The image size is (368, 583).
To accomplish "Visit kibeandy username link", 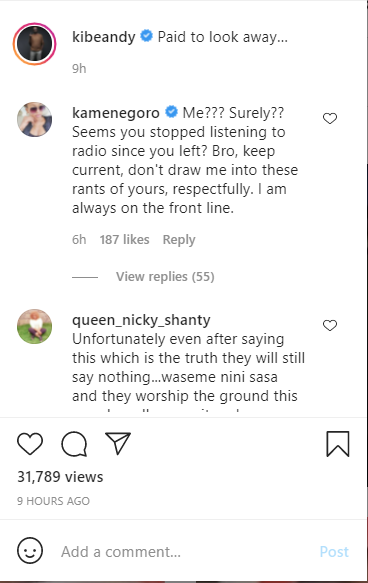I will [104, 37].
